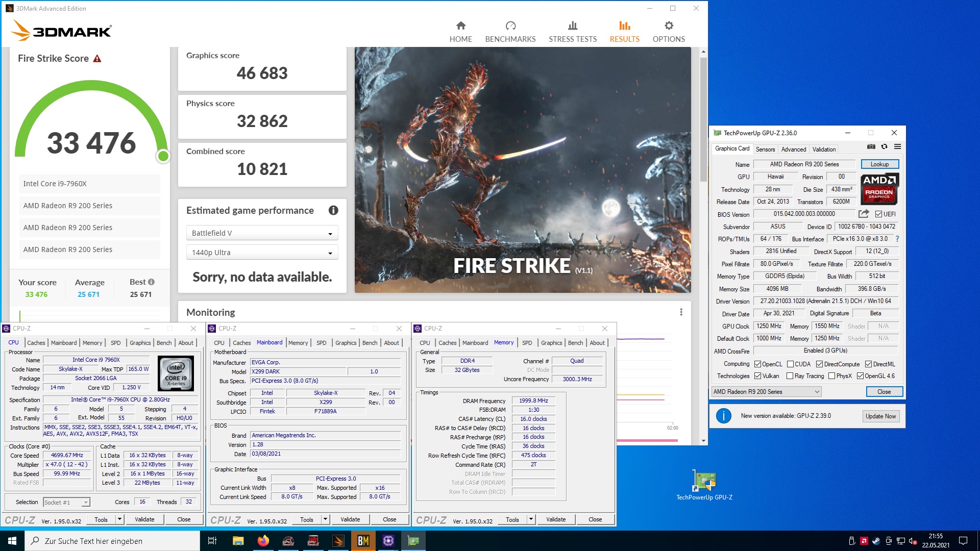Click Close in the Mainboard CPU-Z window
This screenshot has height=551, width=980.
pyautogui.click(x=389, y=519)
